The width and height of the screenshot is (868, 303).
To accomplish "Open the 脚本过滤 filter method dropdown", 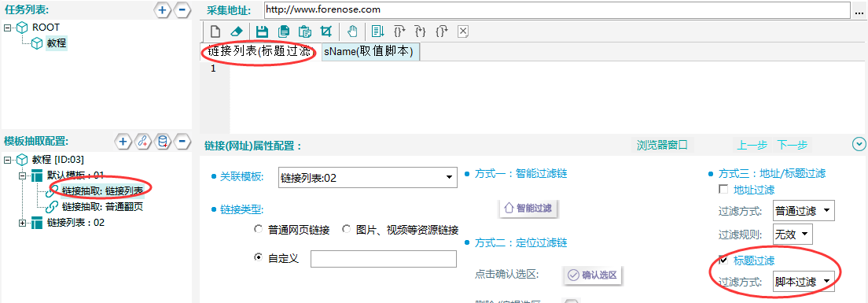I will 804,282.
